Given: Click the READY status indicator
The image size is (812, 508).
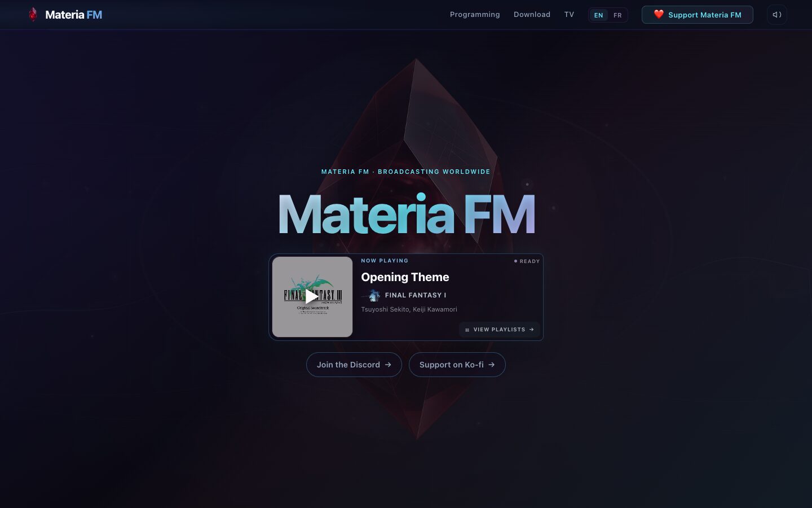Looking at the screenshot, I should 527,261.
